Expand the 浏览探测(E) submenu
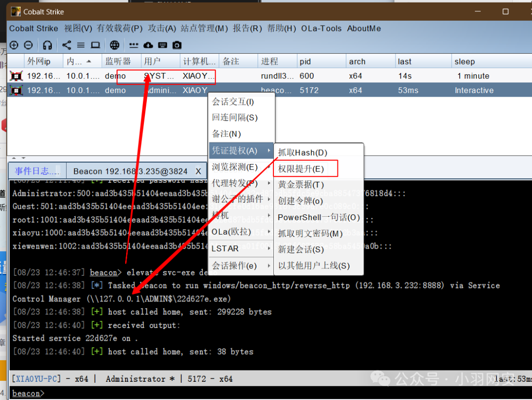532x400 pixels. coord(241,167)
